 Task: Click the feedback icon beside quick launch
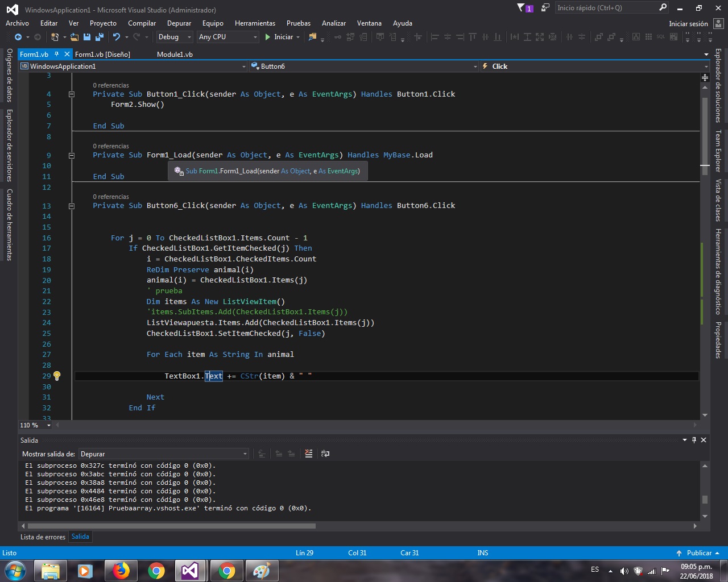(545, 8)
